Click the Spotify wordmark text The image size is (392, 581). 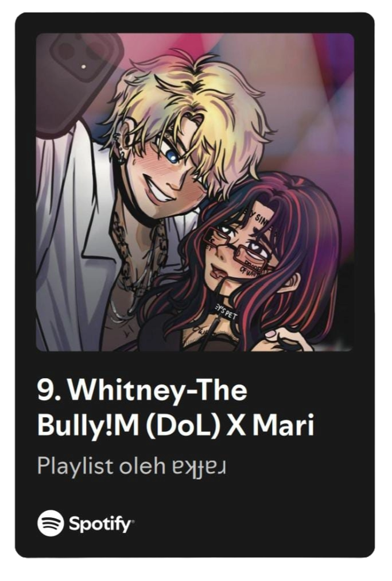(101, 525)
